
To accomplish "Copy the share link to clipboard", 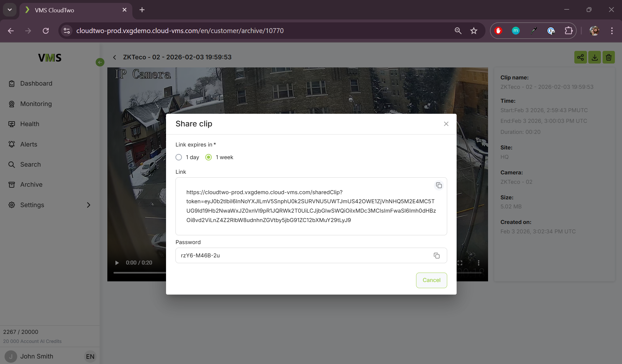I will [x=439, y=185].
